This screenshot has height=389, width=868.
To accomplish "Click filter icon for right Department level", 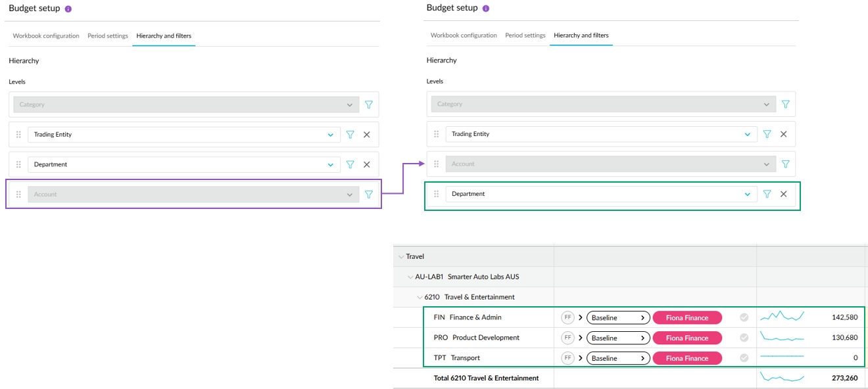I will coord(767,194).
